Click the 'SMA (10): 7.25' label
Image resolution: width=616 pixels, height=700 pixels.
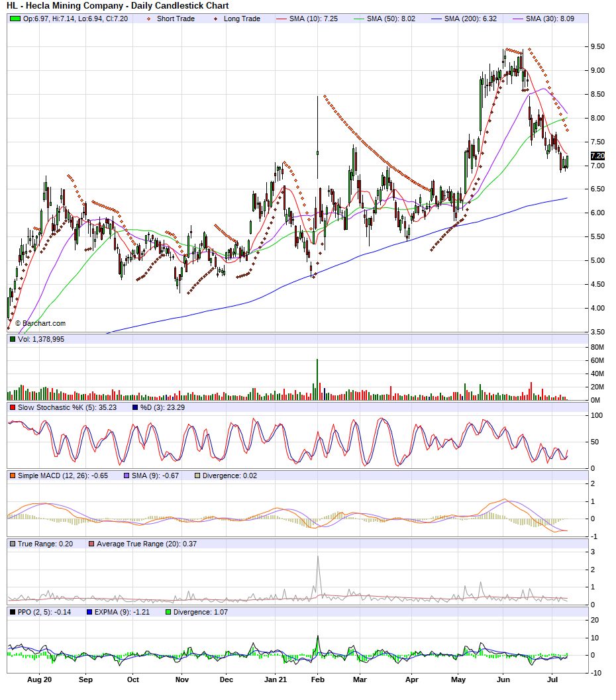[x=313, y=19]
